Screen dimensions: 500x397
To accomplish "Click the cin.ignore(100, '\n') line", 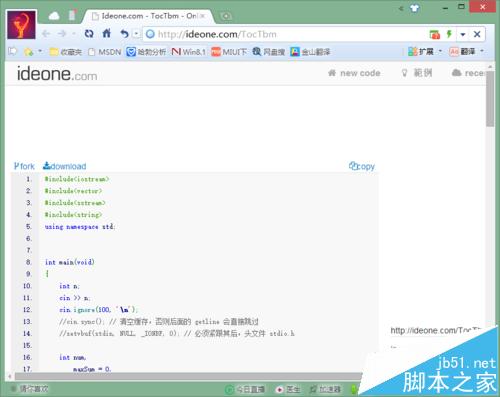I will [x=98, y=310].
